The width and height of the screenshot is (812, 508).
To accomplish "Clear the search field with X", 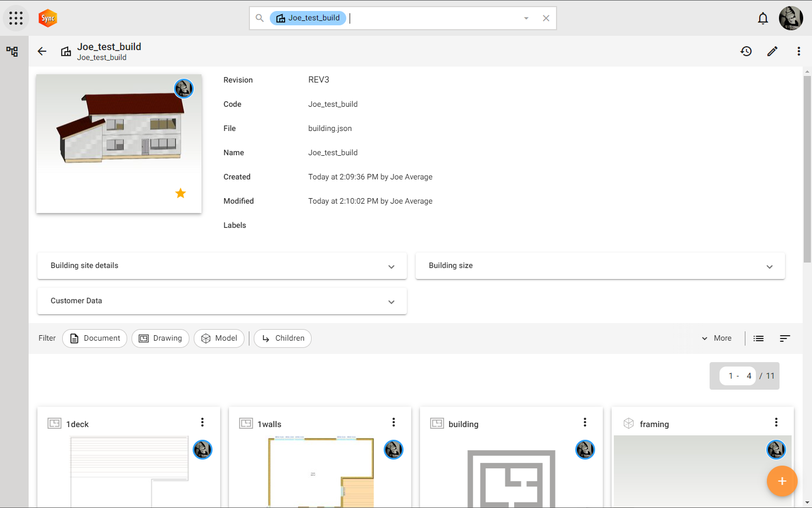I will (x=546, y=18).
